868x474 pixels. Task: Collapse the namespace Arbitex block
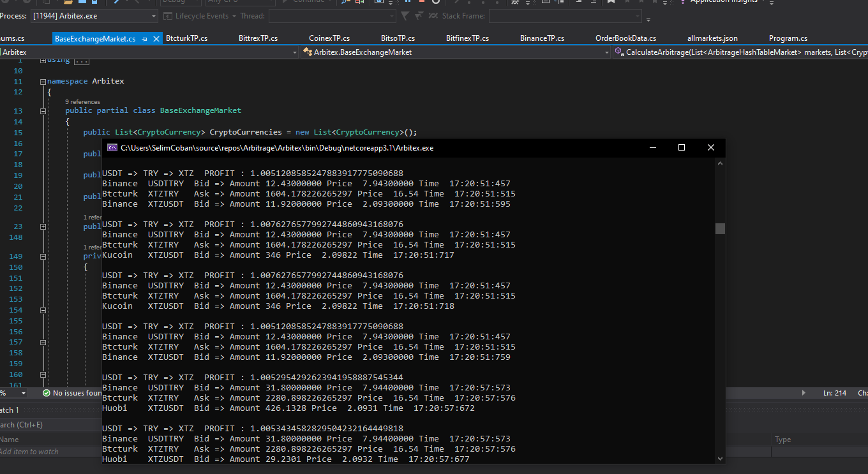coord(43,82)
